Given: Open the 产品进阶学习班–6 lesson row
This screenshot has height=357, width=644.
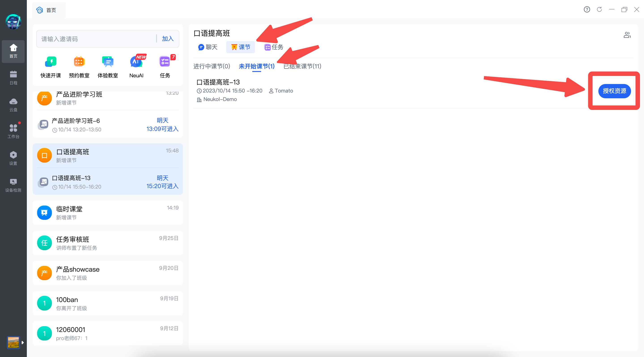Looking at the screenshot, I should coord(108,125).
